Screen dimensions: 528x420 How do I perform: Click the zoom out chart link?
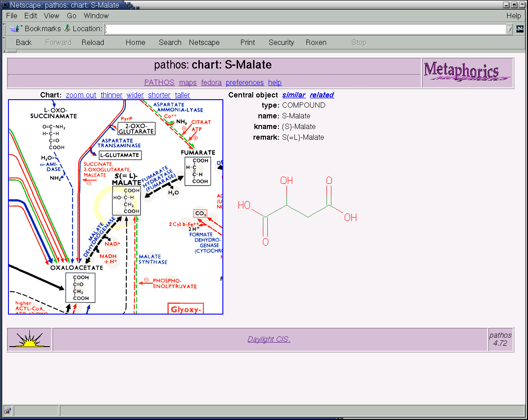pos(81,95)
